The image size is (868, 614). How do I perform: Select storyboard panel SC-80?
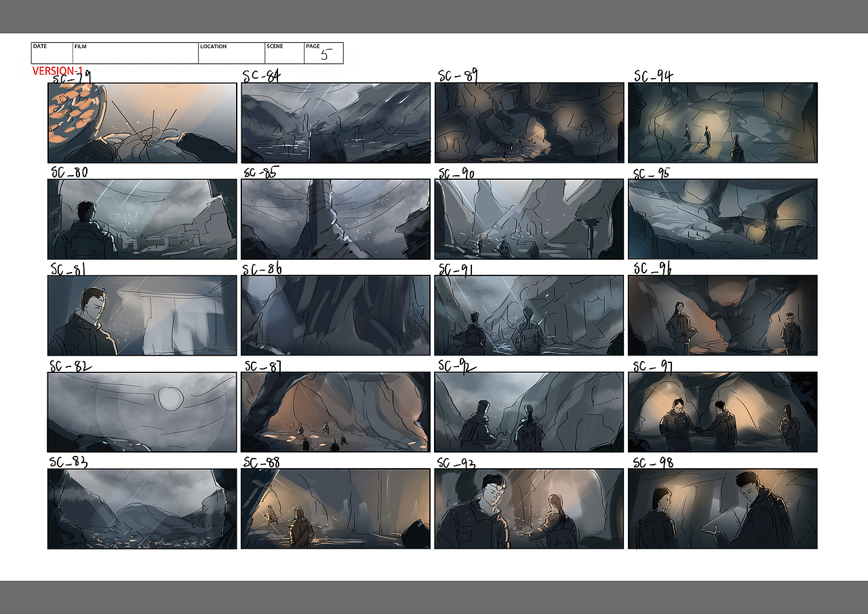click(x=142, y=219)
